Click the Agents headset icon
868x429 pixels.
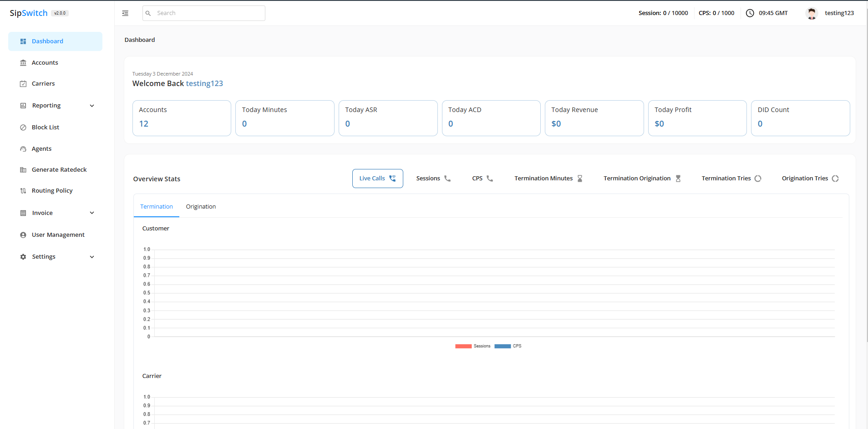click(x=23, y=149)
